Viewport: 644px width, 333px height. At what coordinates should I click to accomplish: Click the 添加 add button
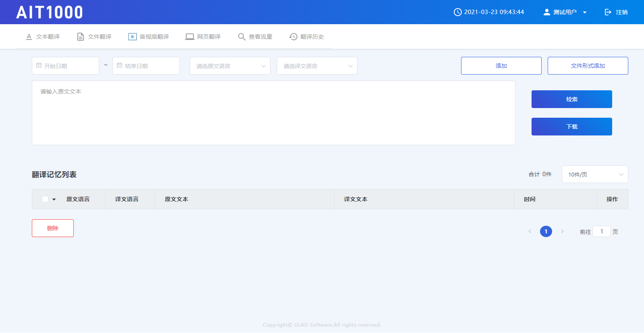tap(501, 66)
